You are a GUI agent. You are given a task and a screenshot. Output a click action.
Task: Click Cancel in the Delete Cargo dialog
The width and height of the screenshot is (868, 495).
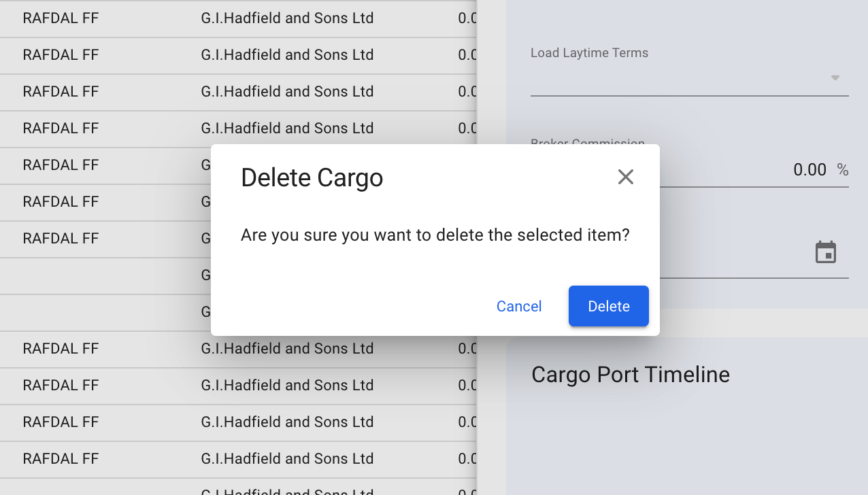click(519, 307)
